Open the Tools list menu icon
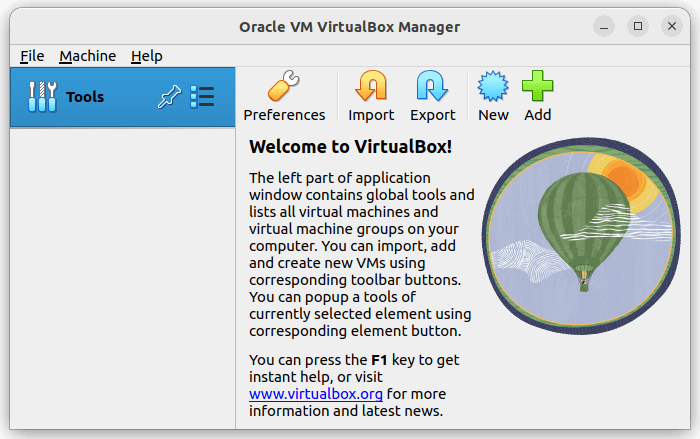Viewport: 700px width, 439px height. click(x=202, y=96)
